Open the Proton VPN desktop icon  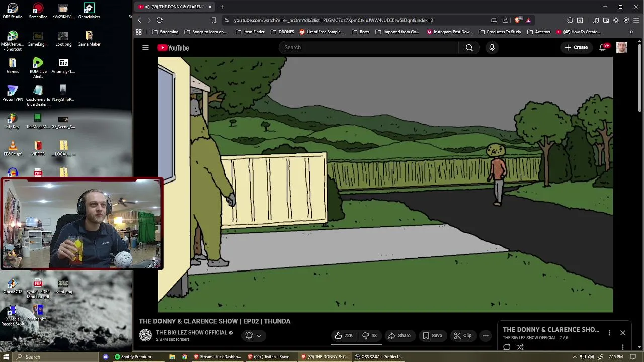13,94
